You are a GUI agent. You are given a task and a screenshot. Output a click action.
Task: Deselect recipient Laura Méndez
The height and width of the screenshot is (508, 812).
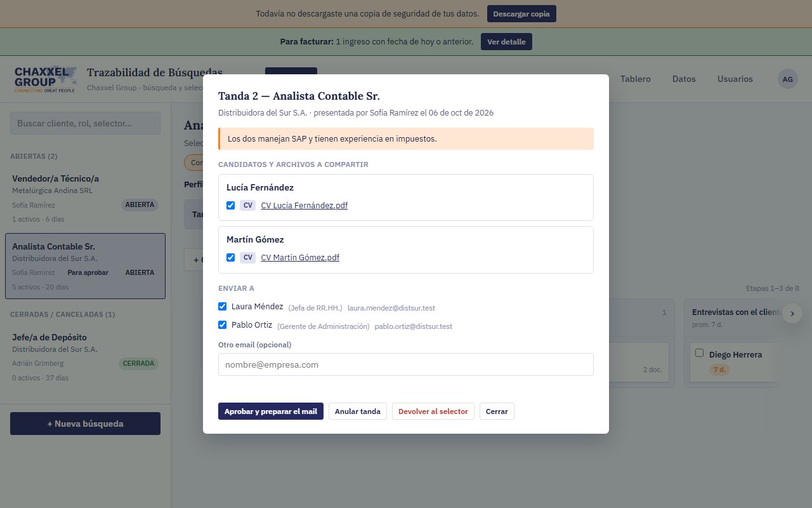(222, 306)
